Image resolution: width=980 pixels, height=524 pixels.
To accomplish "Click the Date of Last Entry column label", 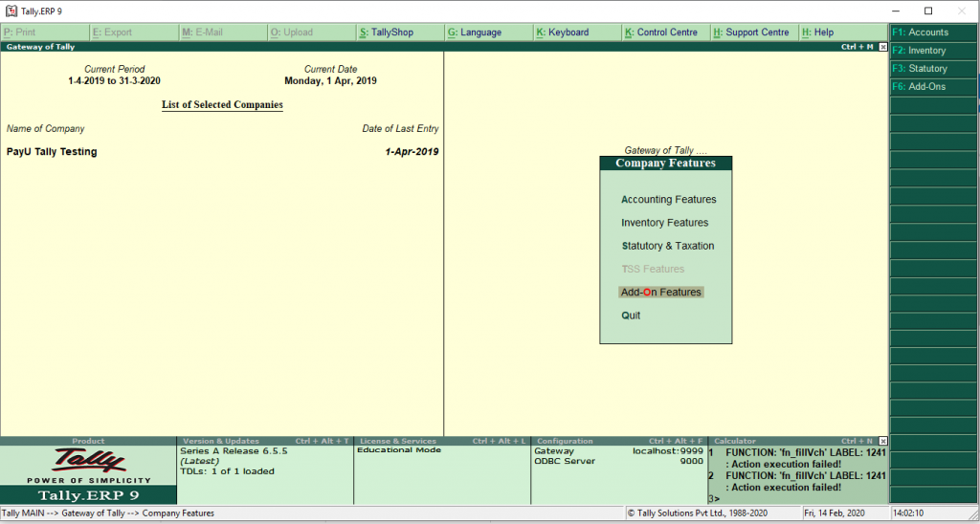I will 401,129.
